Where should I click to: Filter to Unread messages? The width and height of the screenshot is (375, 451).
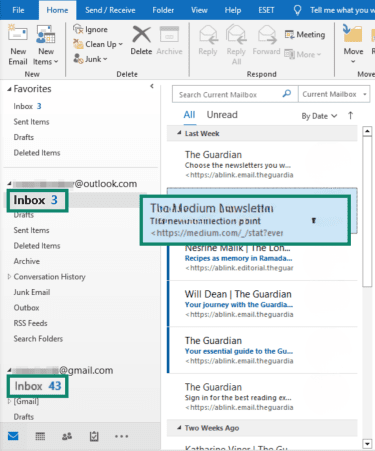222,115
